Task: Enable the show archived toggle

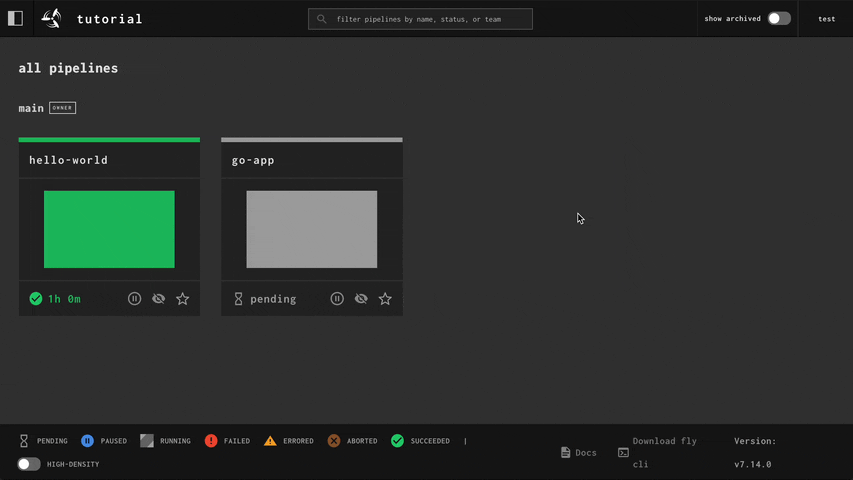Action: pos(779,18)
